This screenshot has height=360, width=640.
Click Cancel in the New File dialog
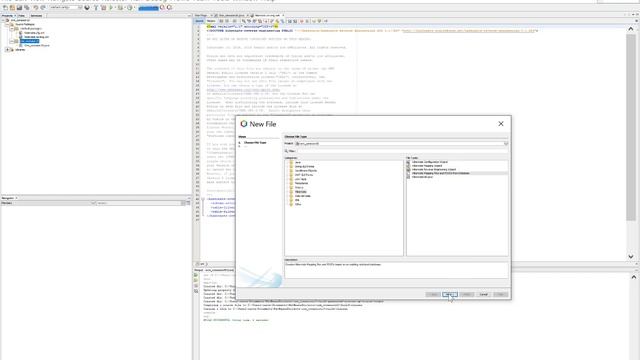(484, 294)
